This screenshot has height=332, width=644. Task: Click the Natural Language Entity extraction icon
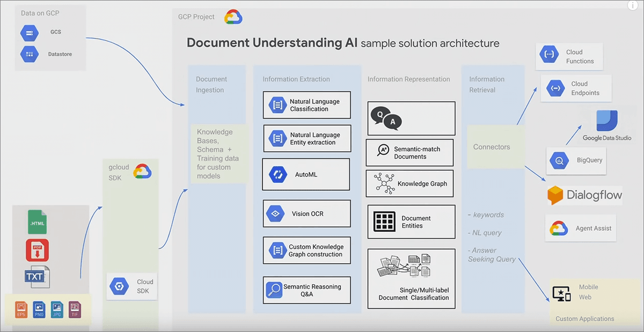277,138
